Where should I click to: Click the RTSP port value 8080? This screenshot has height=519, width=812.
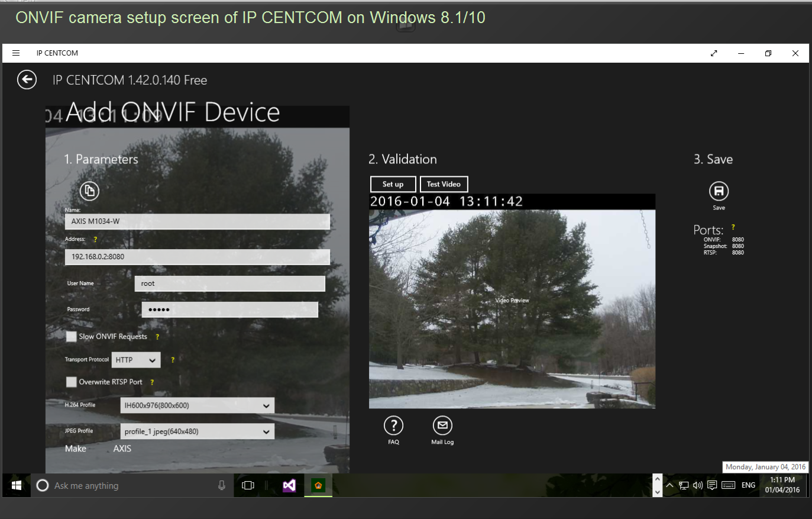tap(738, 253)
